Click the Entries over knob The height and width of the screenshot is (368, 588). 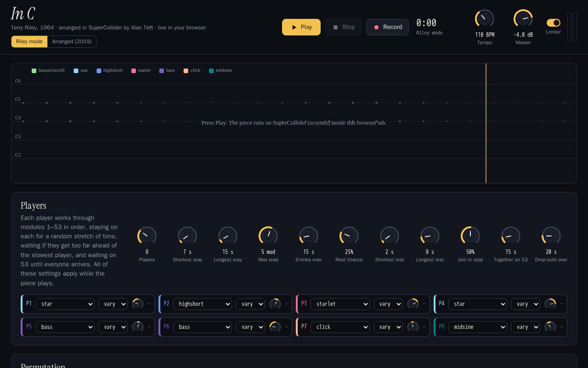(x=309, y=236)
